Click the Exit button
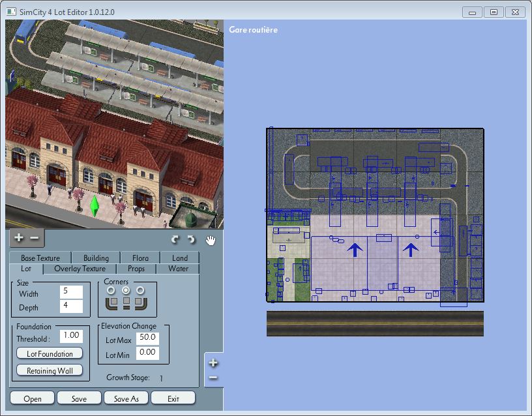The height and width of the screenshot is (416, 532). [173, 398]
